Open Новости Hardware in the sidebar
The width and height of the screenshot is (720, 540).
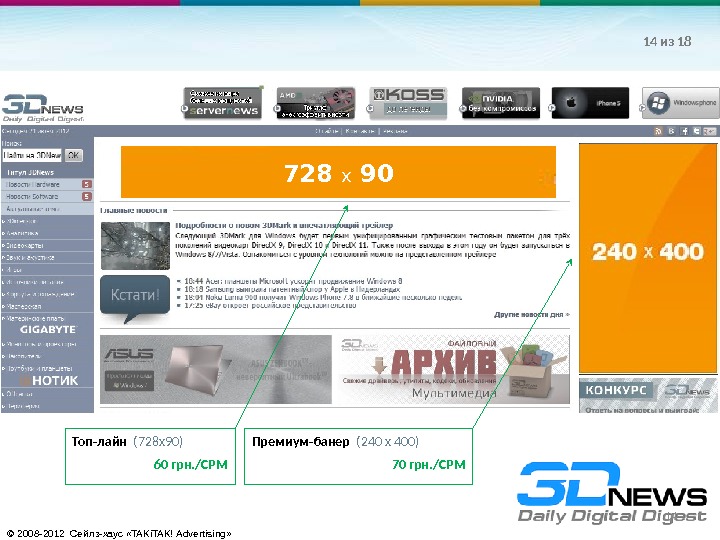[x=33, y=184]
